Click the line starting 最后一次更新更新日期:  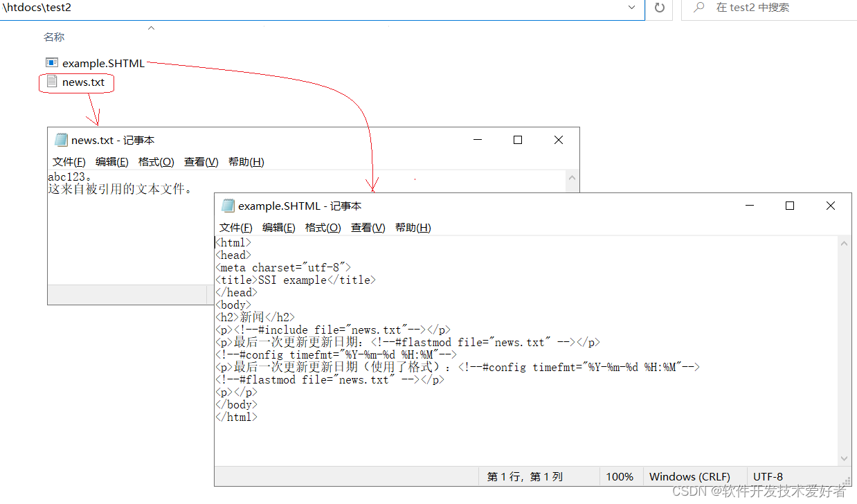[x=407, y=343]
